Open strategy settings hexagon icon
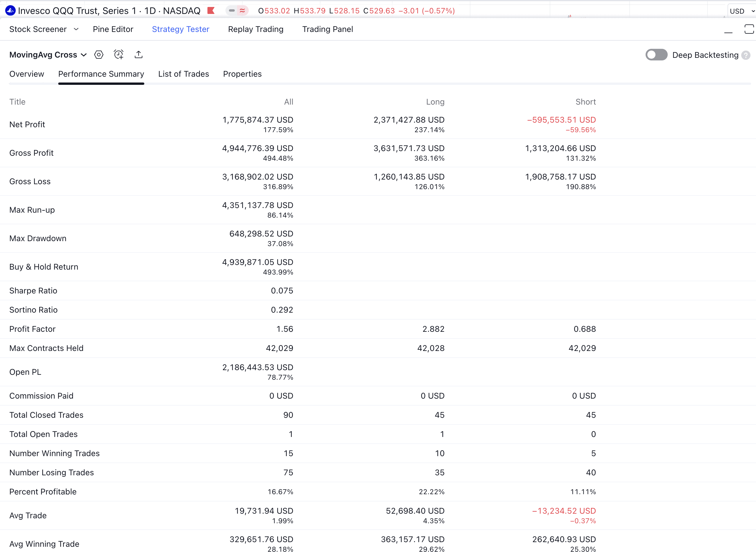The height and width of the screenshot is (552, 756). point(98,54)
